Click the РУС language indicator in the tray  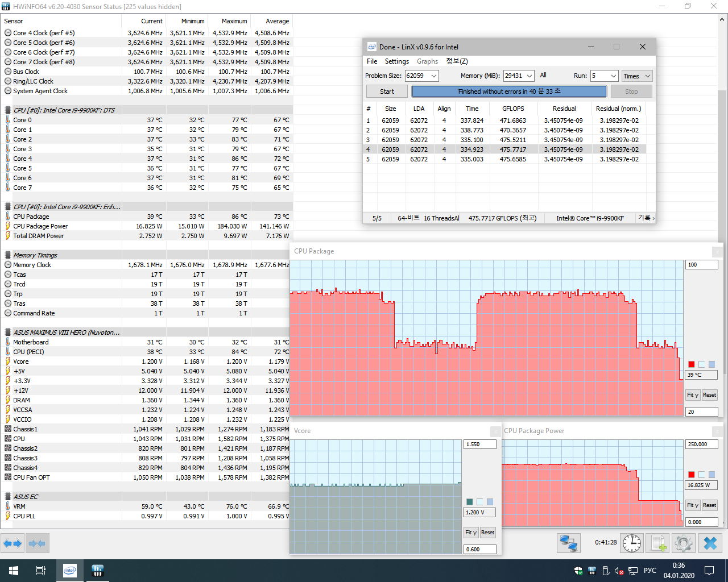coord(650,571)
